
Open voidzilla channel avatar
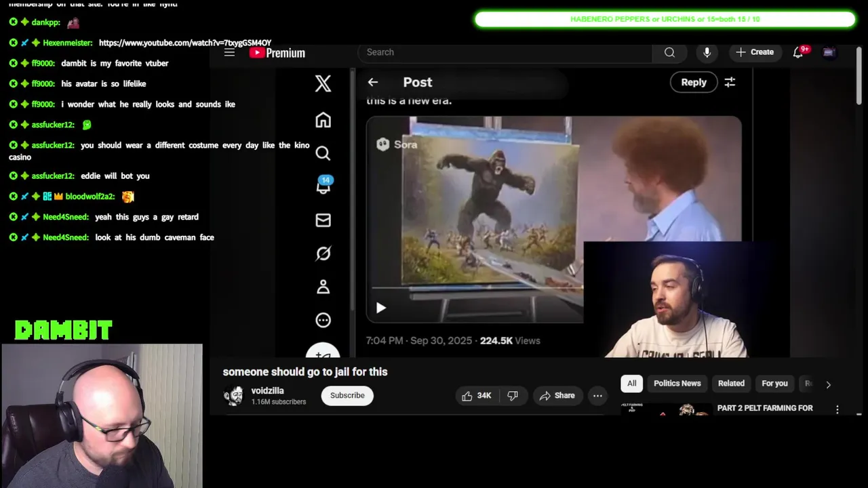pos(233,396)
